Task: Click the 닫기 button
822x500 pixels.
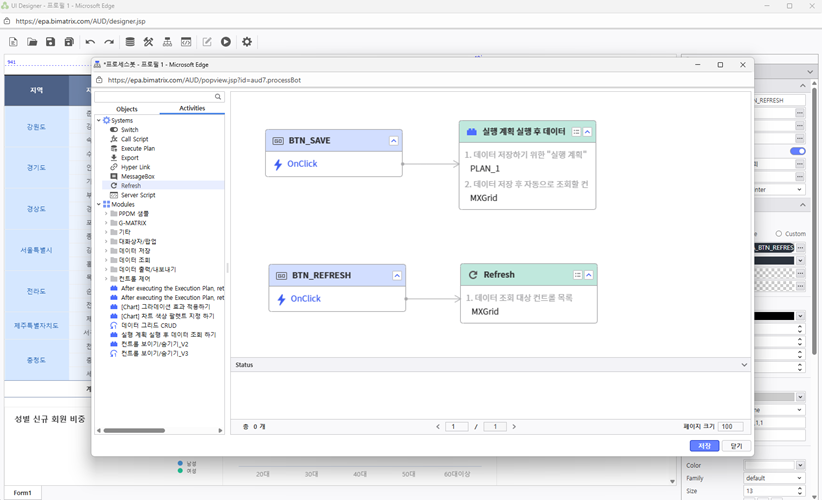Action: [x=736, y=446]
